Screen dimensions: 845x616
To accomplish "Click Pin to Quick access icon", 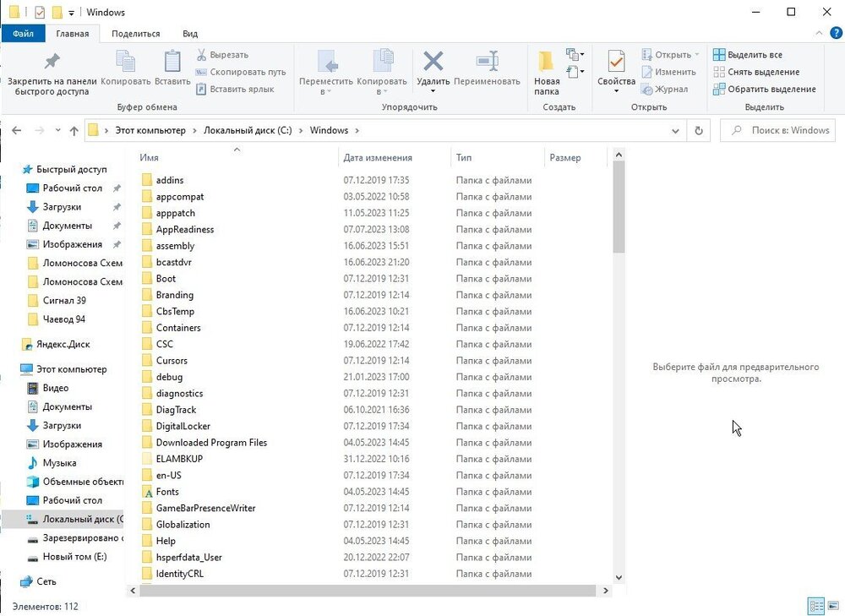I will [x=52, y=61].
